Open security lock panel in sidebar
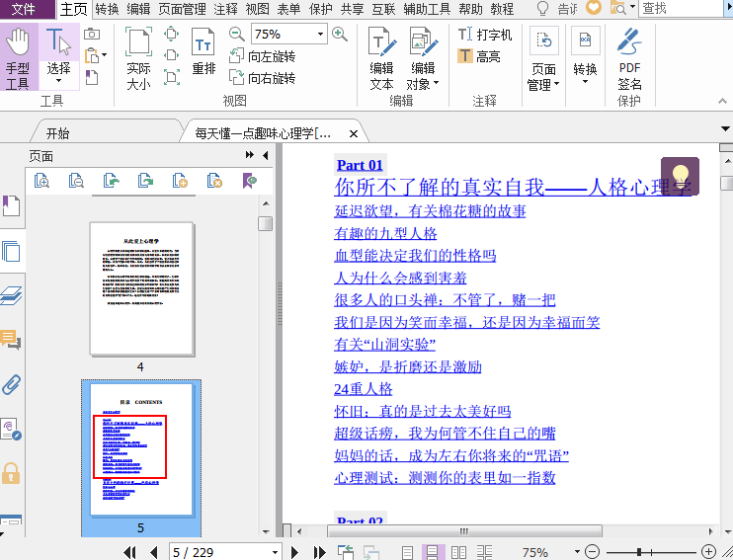 tap(11, 473)
